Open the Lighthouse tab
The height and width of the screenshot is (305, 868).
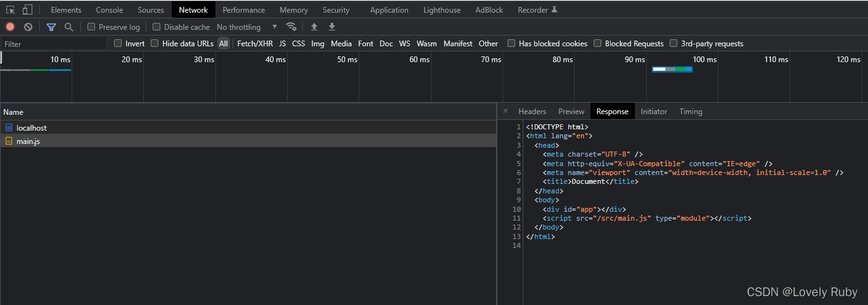point(442,10)
